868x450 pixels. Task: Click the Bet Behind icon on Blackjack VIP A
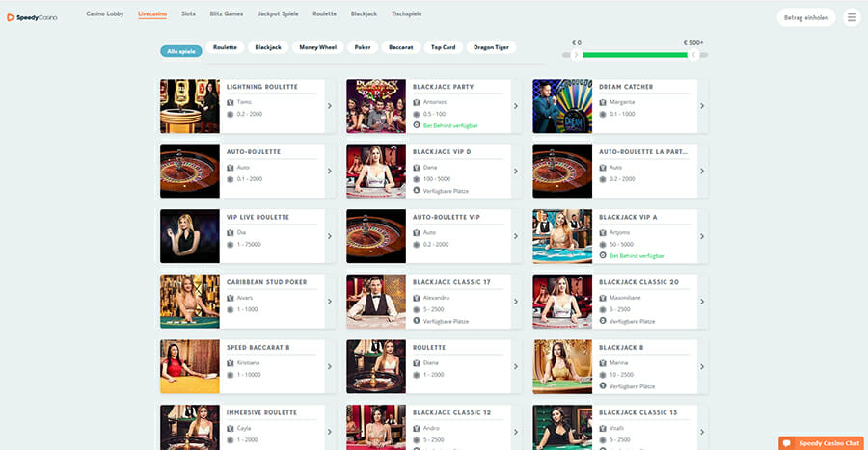(x=603, y=256)
